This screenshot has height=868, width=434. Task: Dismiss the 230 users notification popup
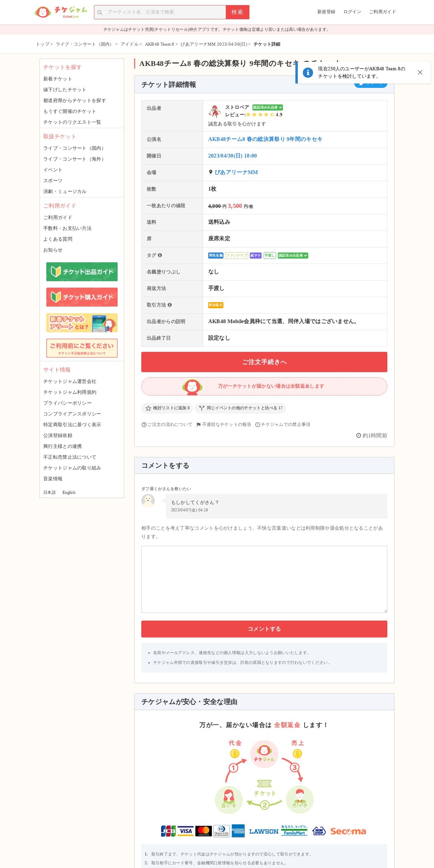pyautogui.click(x=420, y=72)
